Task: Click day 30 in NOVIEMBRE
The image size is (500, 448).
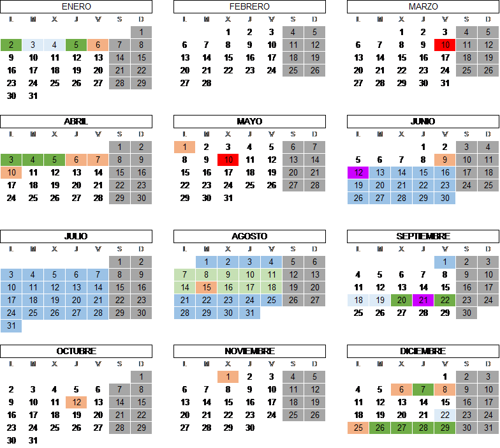Action: point(250,428)
